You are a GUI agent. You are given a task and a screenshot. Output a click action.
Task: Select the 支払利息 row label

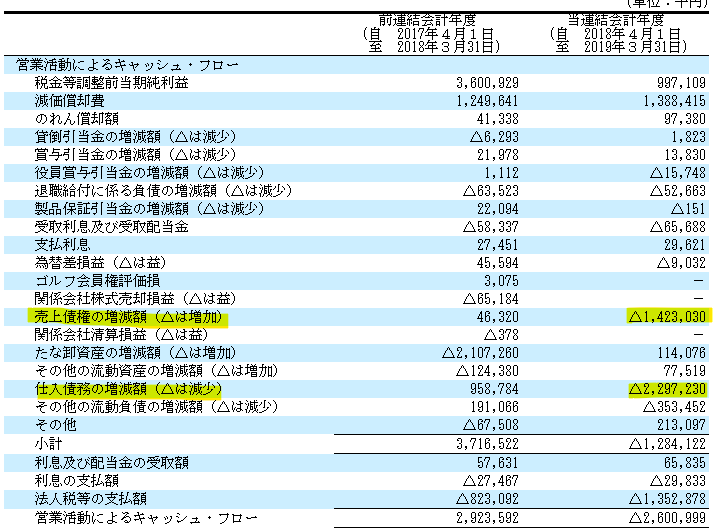[x=63, y=245]
